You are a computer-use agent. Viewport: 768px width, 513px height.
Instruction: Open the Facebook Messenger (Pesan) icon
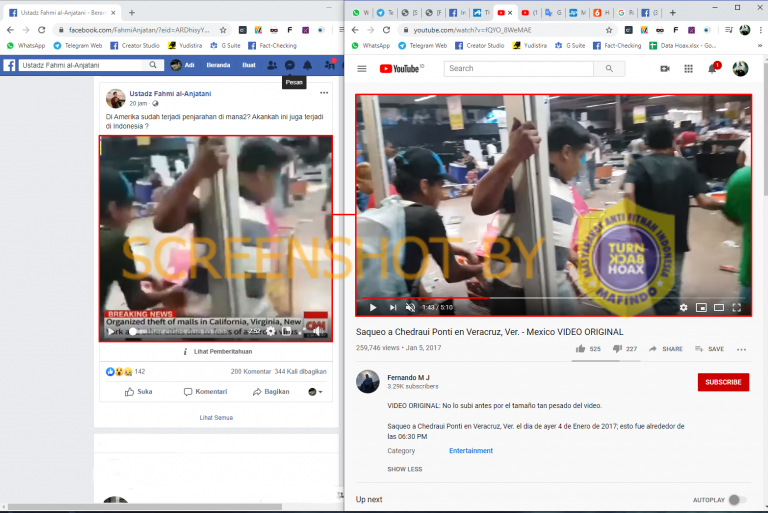pos(289,65)
